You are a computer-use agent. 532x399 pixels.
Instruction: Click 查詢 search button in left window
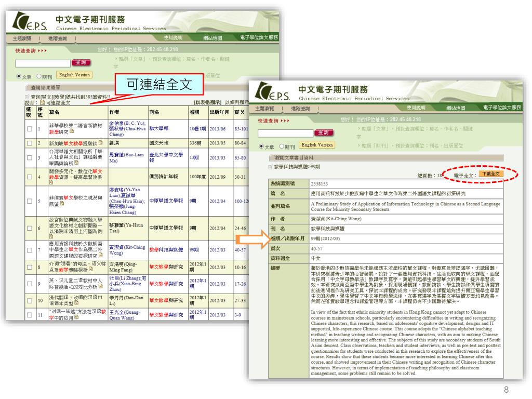[x=81, y=62]
